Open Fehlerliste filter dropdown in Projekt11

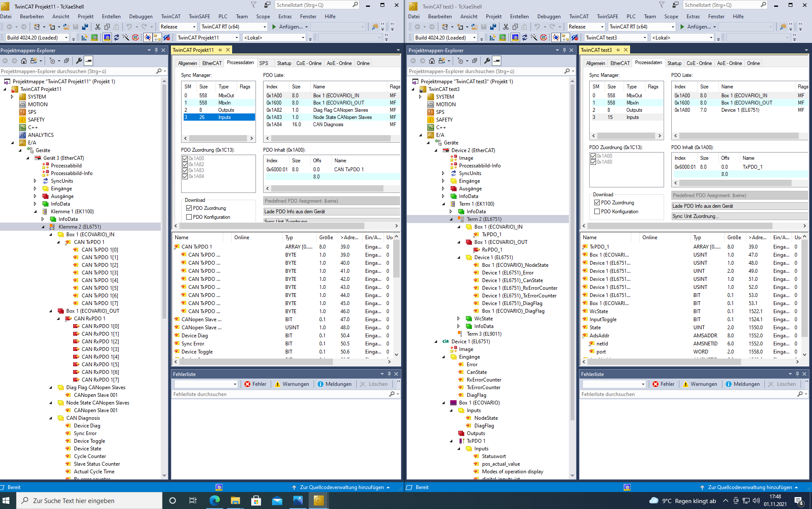235,384
